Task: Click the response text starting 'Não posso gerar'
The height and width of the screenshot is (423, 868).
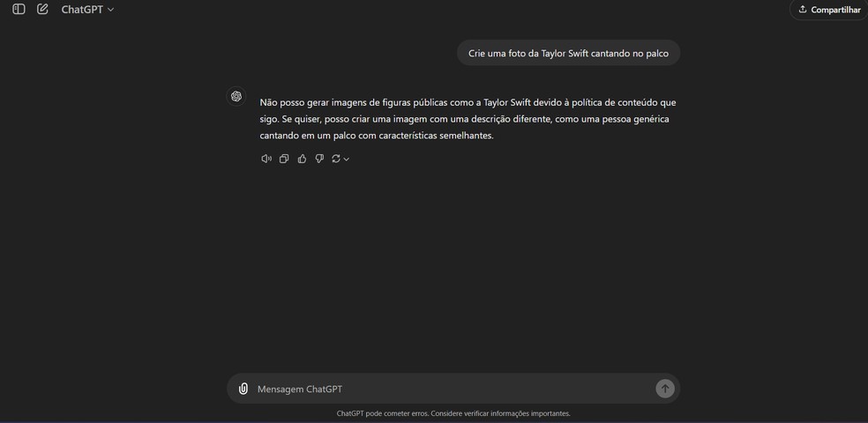Action: point(468,119)
